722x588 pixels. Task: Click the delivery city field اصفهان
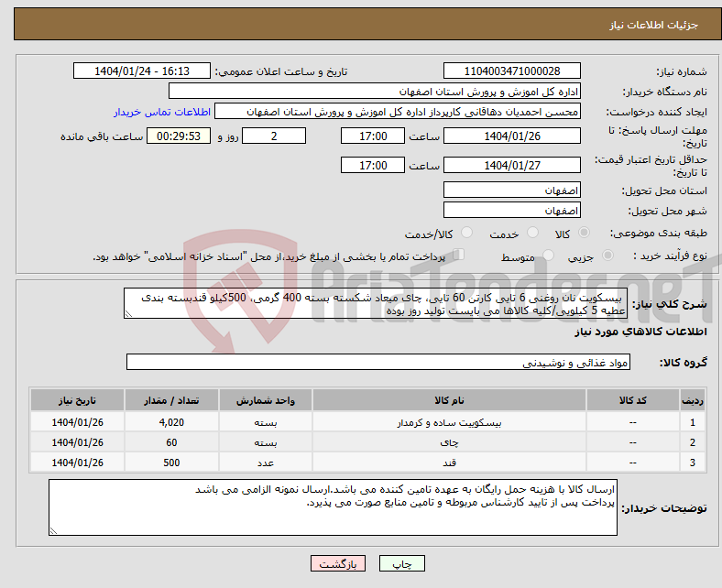tap(511, 210)
